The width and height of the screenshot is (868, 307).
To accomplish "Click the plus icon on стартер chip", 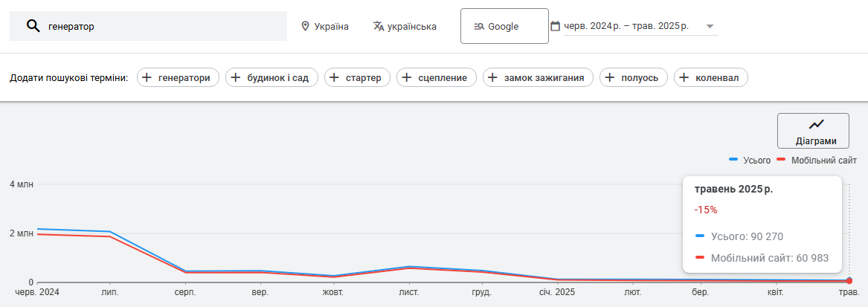I will (x=335, y=77).
